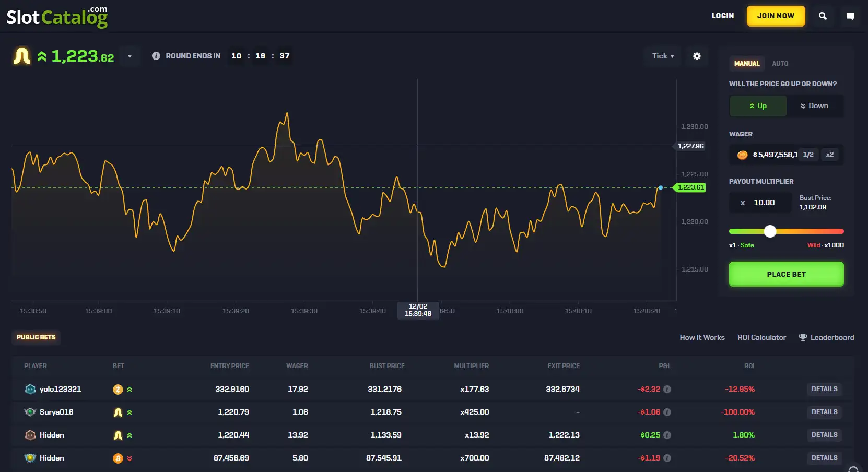Select the Down price direction
Screen dimensions: 868x472
click(814, 106)
